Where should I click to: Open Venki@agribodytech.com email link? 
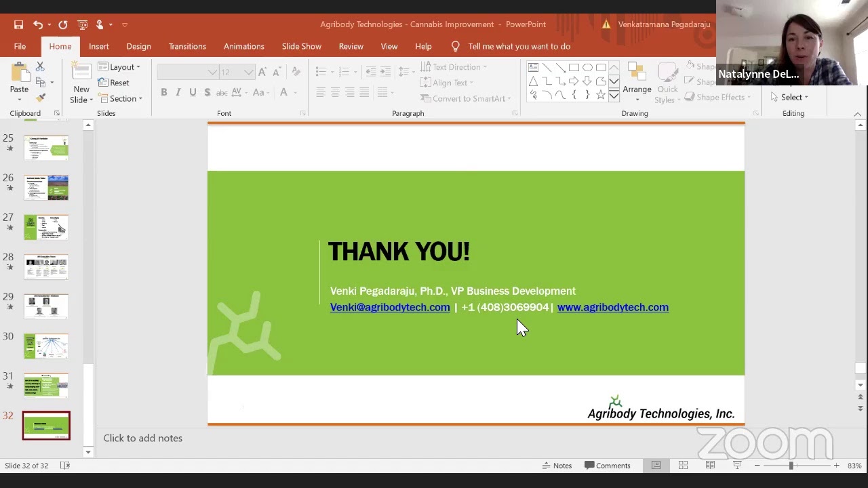(390, 307)
